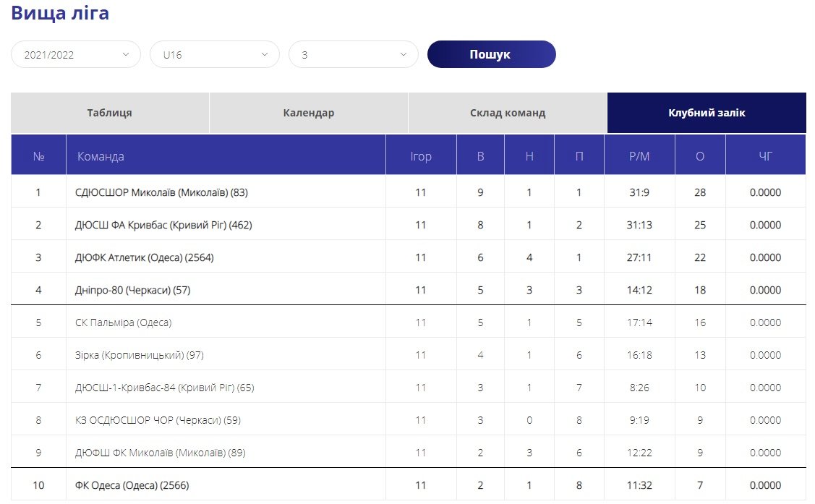815x504 pixels.
Task: Click the Р/М column header
Action: [x=639, y=156]
